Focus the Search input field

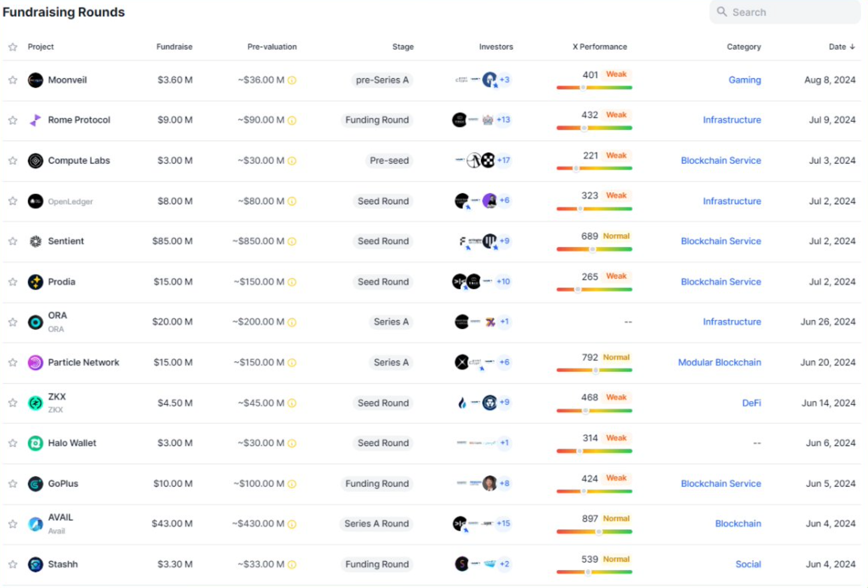tap(785, 12)
